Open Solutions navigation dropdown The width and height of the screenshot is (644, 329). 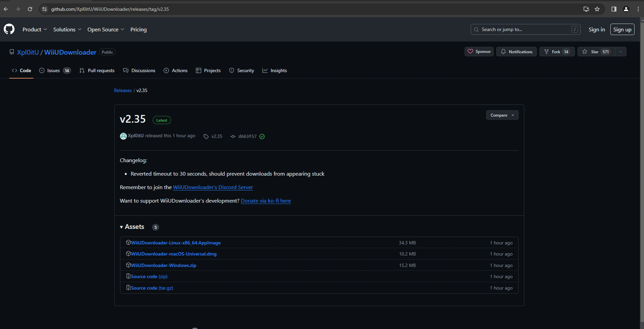[67, 29]
